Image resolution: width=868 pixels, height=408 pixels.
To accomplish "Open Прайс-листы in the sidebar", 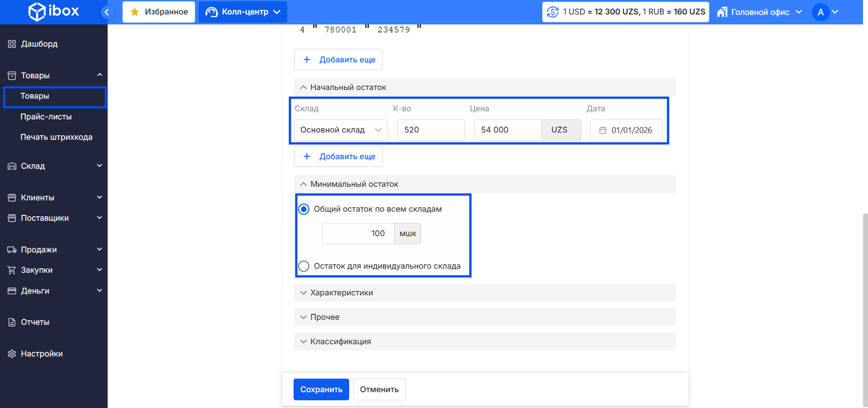I will coord(46,117).
